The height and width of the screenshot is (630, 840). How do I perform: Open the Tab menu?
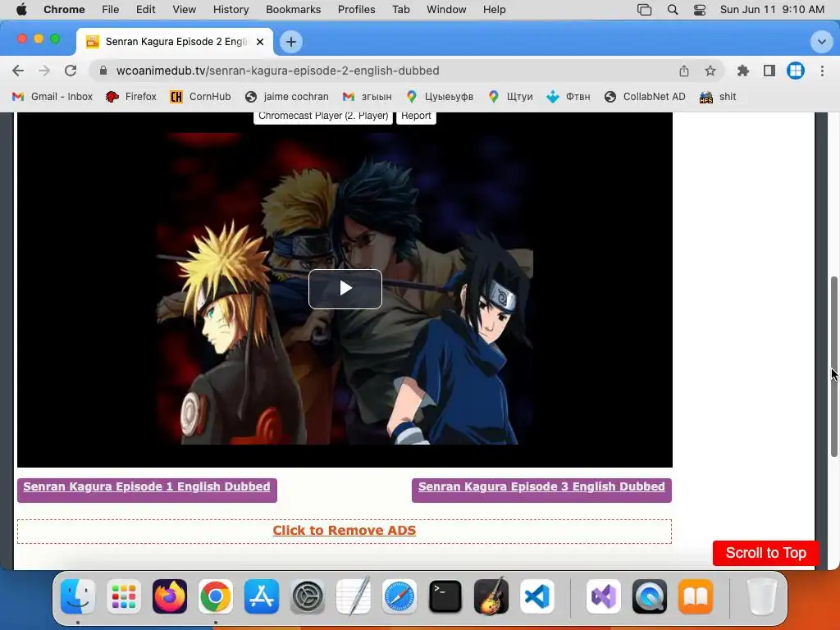click(400, 10)
